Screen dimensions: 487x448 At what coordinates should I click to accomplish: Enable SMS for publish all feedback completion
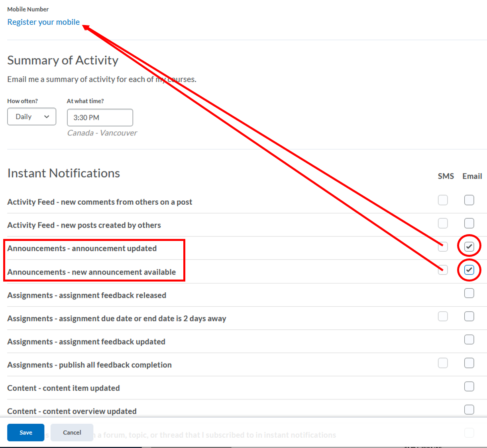tap(443, 363)
